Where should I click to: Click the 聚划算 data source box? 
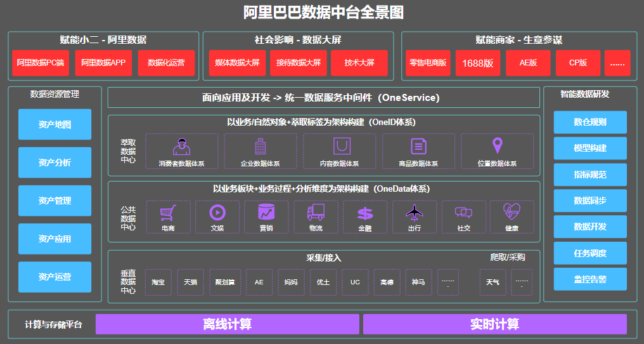(225, 282)
